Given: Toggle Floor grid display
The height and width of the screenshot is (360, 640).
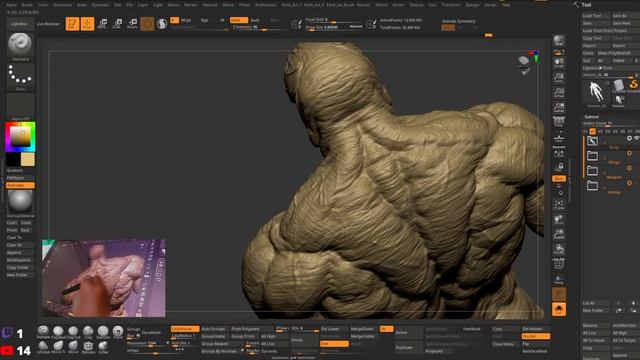Looking at the screenshot, I should coord(559,139).
